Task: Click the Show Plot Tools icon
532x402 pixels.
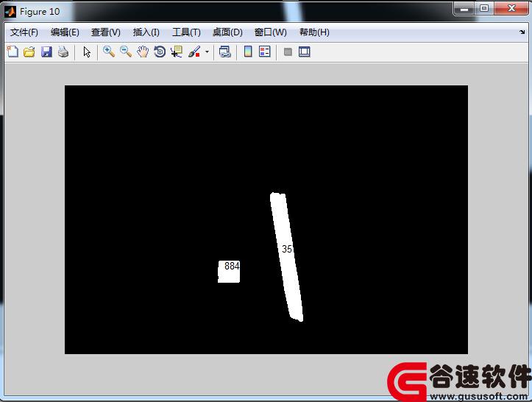Action: click(x=305, y=52)
